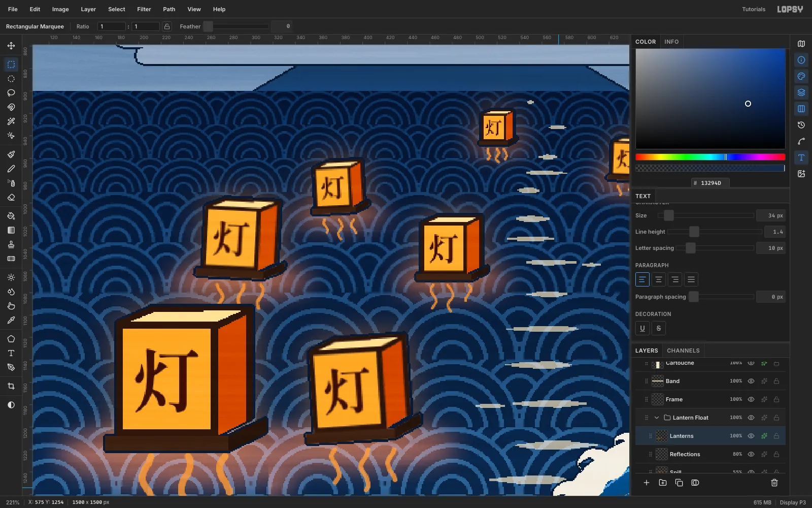The height and width of the screenshot is (508, 812).
Task: Hide the Frame layer
Action: (751, 399)
